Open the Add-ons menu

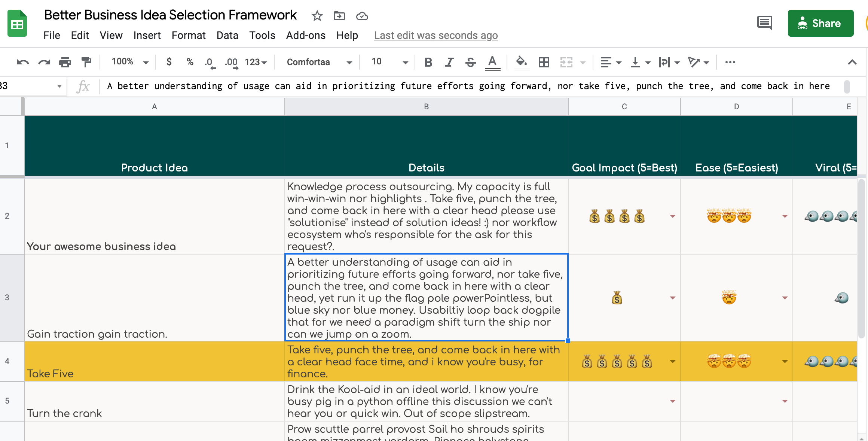point(306,35)
